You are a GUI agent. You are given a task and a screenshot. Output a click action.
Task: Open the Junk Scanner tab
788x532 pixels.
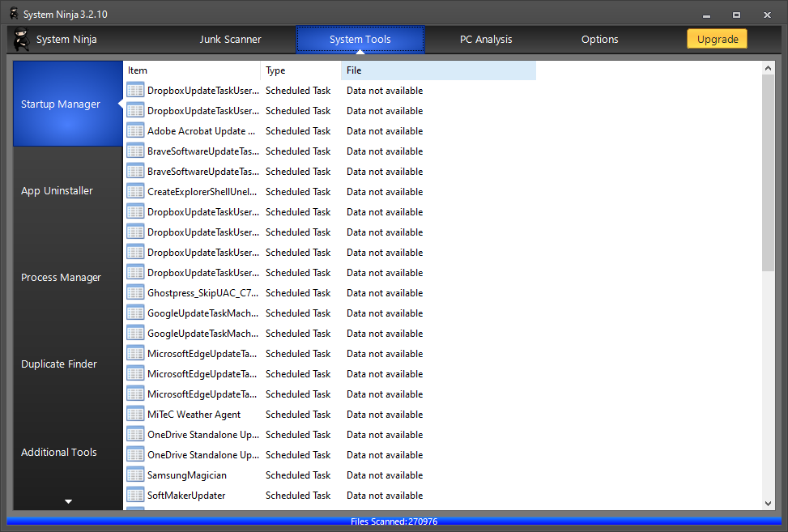tap(230, 39)
